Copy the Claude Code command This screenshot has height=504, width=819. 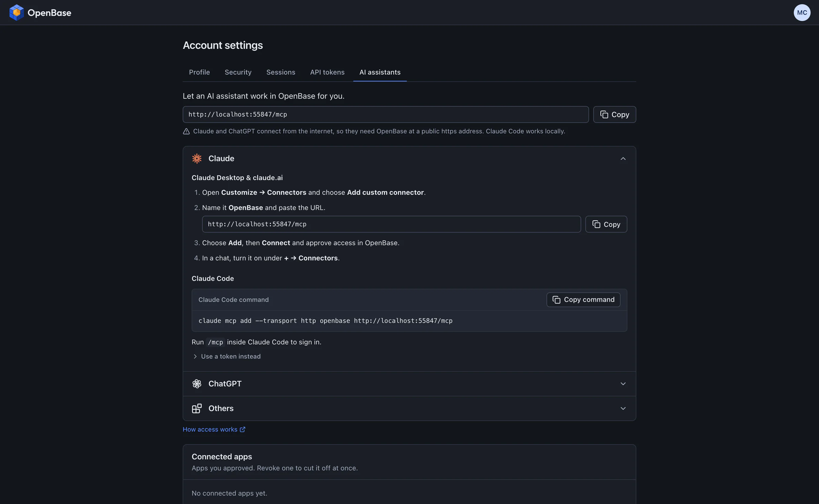583,300
